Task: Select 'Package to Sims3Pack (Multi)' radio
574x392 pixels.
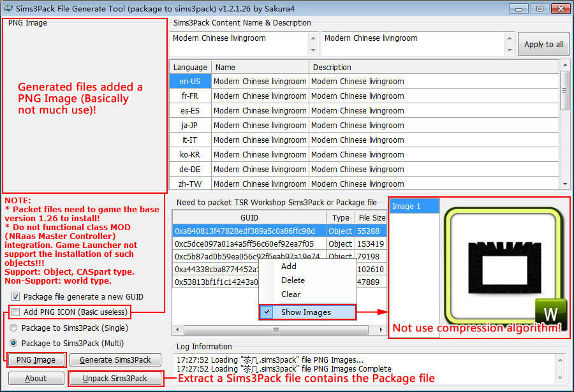Action: 13,343
